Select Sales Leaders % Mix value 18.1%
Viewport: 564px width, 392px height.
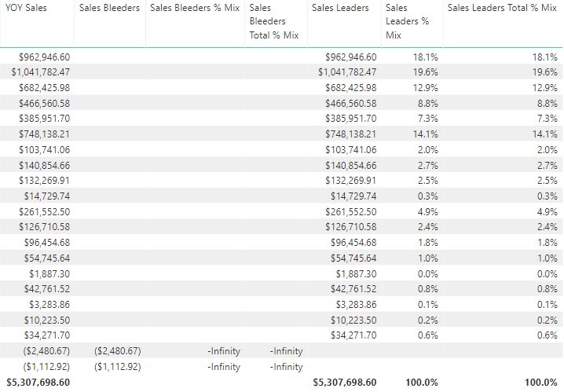426,57
